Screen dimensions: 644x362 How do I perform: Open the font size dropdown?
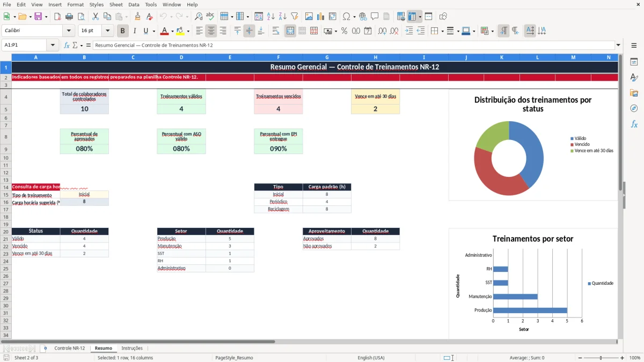[108, 31]
